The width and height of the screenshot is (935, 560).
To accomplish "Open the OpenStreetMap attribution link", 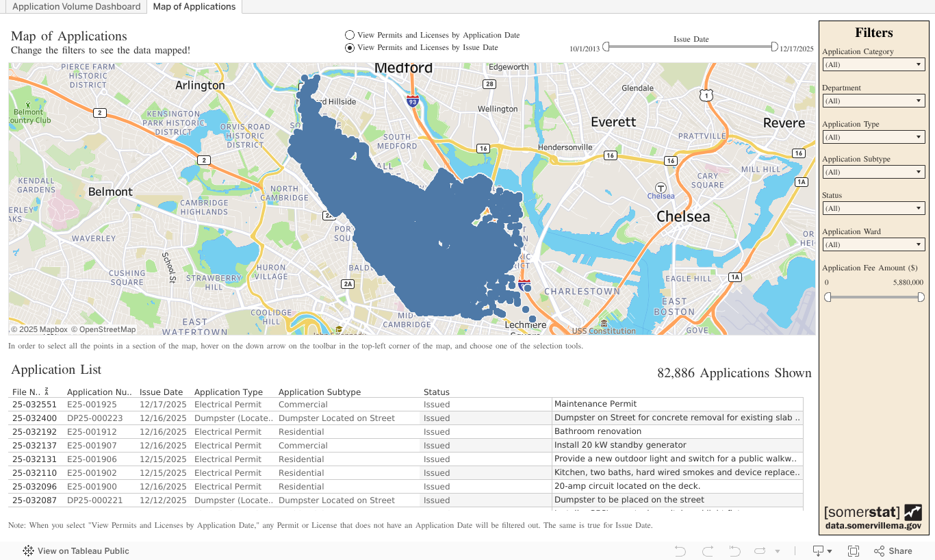I will pyautogui.click(x=103, y=329).
